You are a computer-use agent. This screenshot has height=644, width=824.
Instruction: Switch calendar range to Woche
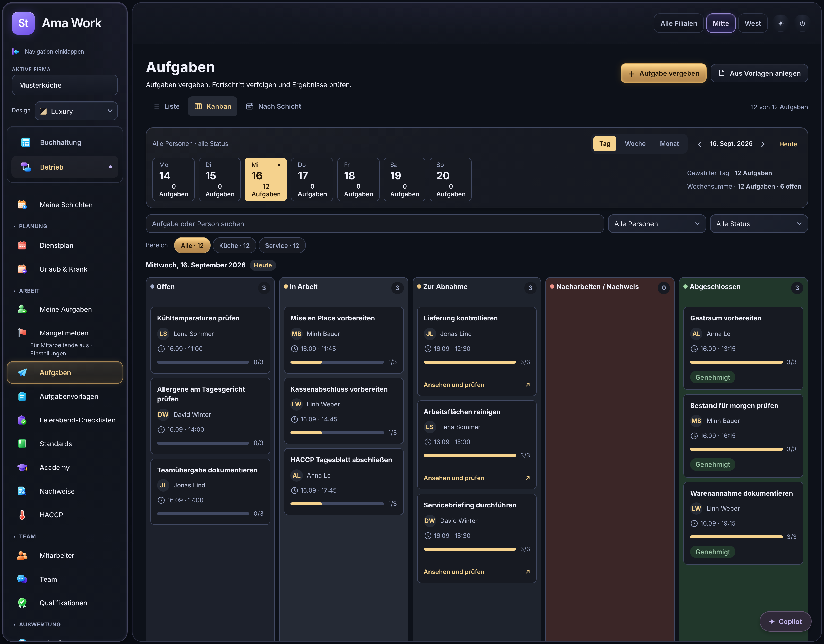635,144
